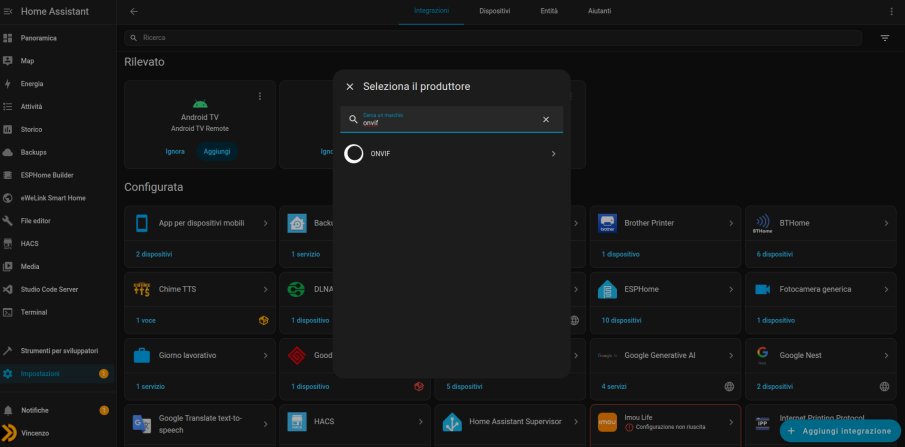
Task: Open Studio Code Server icon
Action: [8, 289]
